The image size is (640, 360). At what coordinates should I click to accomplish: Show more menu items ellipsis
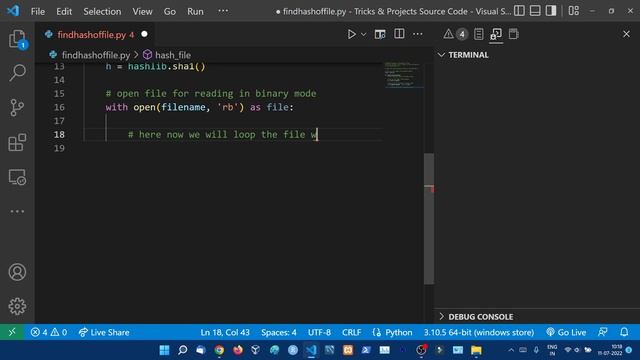(x=223, y=11)
